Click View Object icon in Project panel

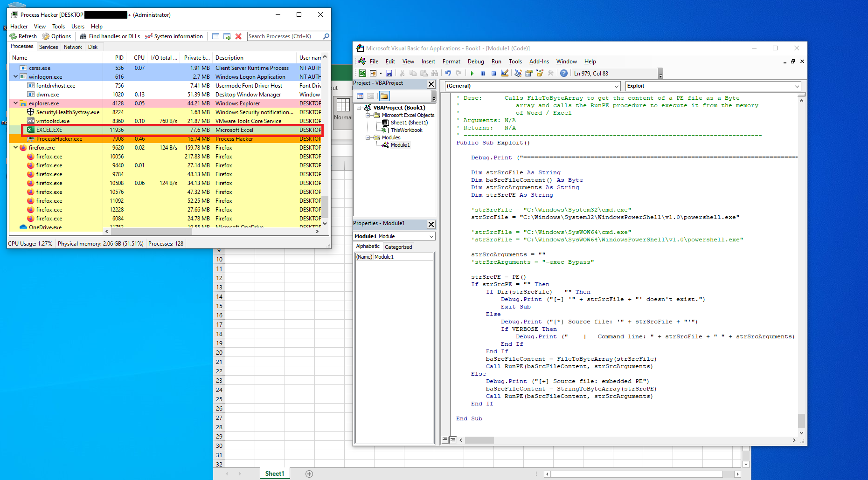click(371, 96)
